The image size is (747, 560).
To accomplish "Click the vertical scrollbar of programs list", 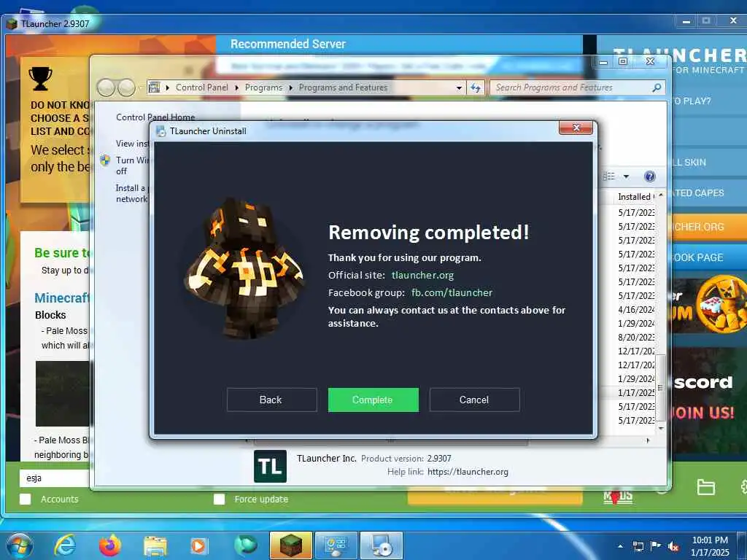I will pos(660,388).
